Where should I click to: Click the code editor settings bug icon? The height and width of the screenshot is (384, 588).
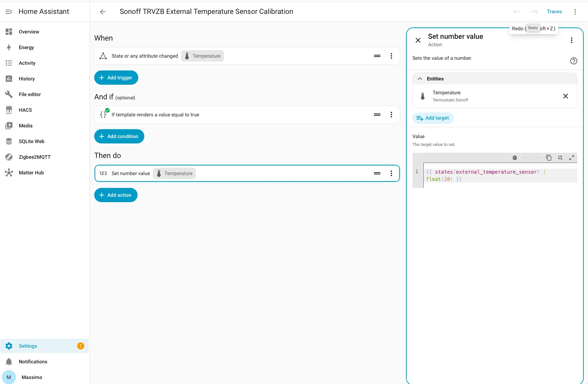coord(515,158)
